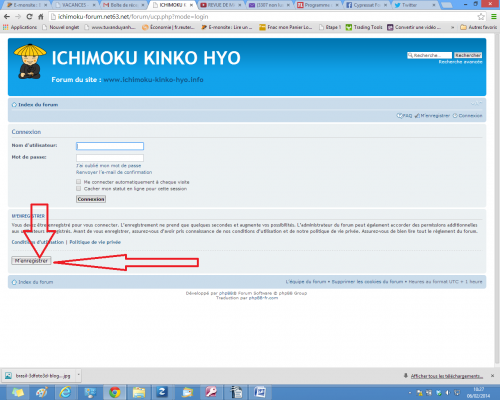
Task: Click the Connexion submit button
Action: tap(91, 199)
